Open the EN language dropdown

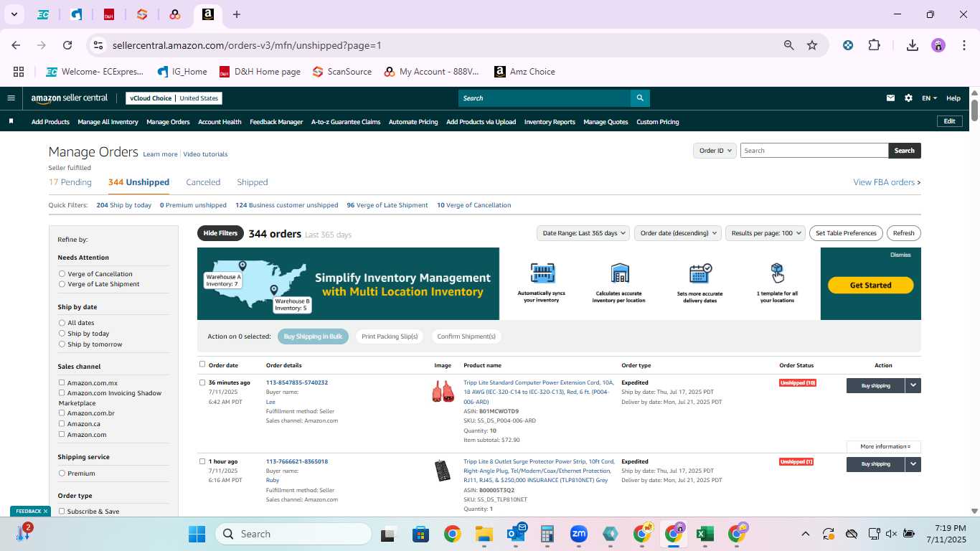tap(929, 98)
